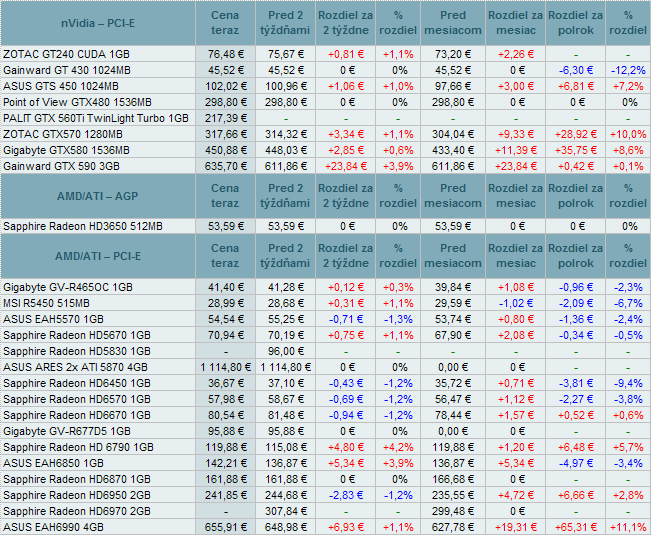Click "Sapphire Radeon HD6670 1GB" name
Viewport: 651px width, 535px height.
tap(77, 415)
